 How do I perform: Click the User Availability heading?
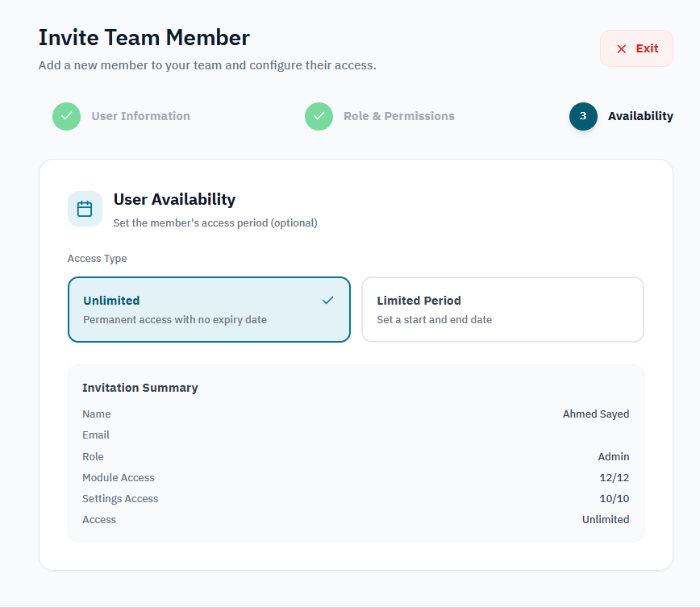[174, 199]
